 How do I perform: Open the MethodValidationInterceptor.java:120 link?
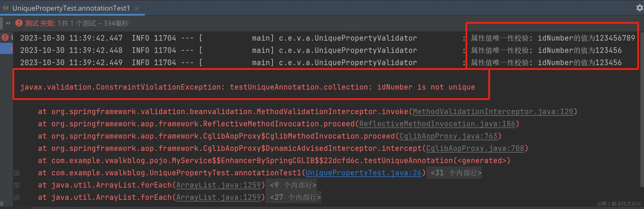pyautogui.click(x=493, y=112)
